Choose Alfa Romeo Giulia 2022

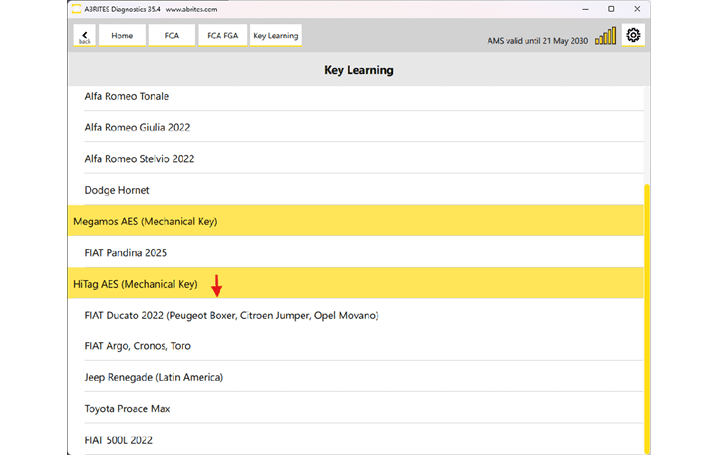coord(137,128)
